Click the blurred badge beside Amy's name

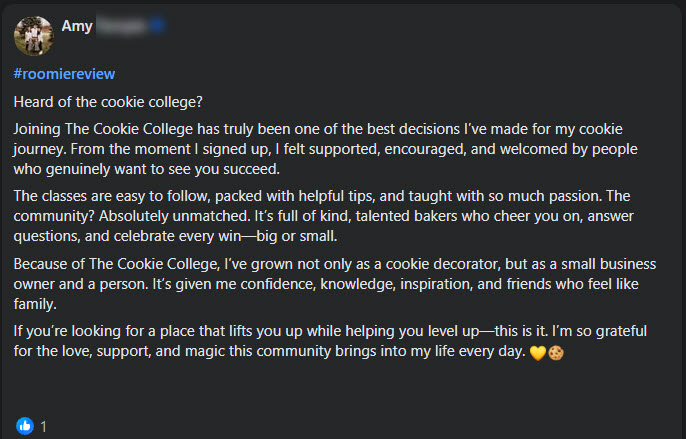[x=157, y=25]
